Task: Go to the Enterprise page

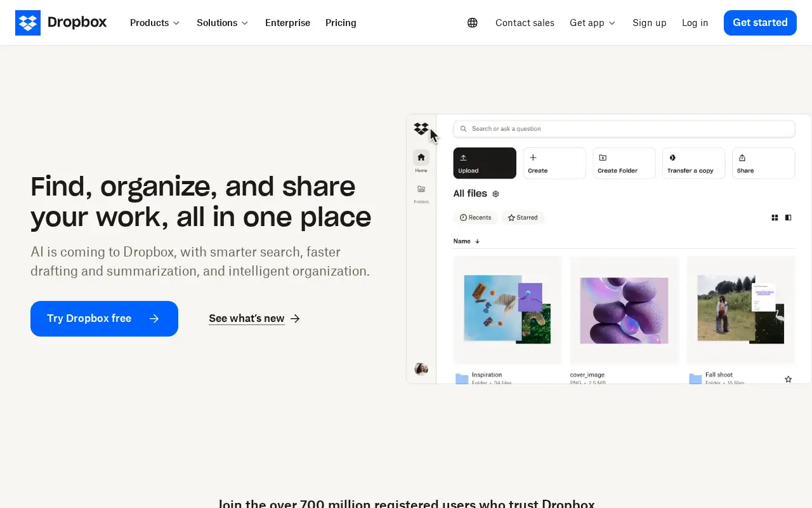Action: [287, 23]
